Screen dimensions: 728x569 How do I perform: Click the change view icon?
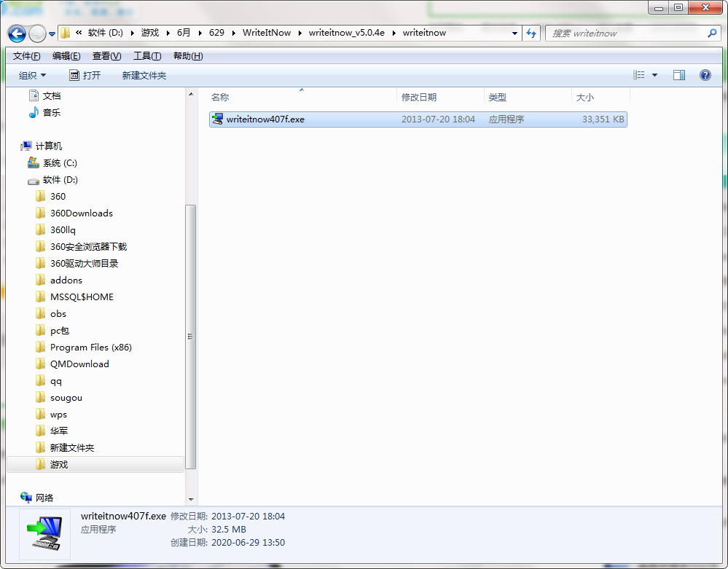pos(639,75)
